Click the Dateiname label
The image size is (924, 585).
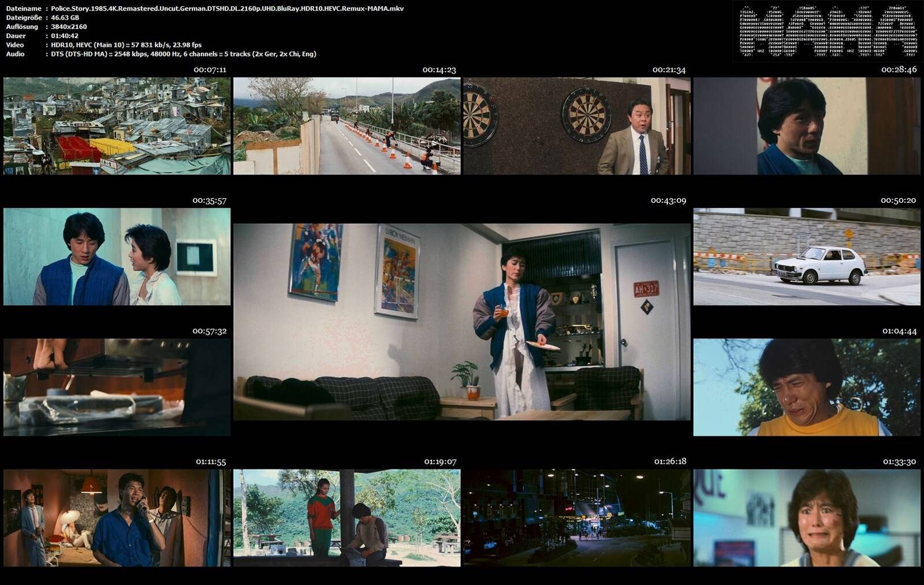pyautogui.click(x=24, y=9)
